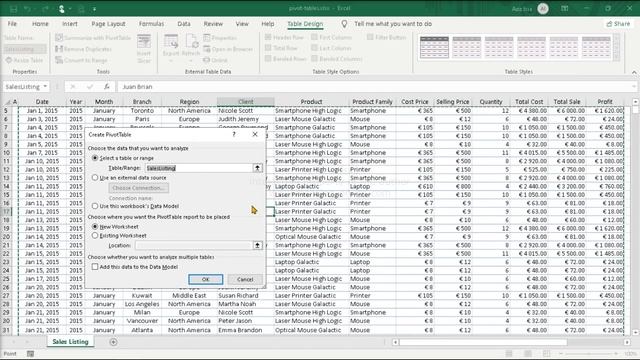This screenshot has height=360, width=640.
Task: Click Convert to Range
Action: tap(81, 60)
